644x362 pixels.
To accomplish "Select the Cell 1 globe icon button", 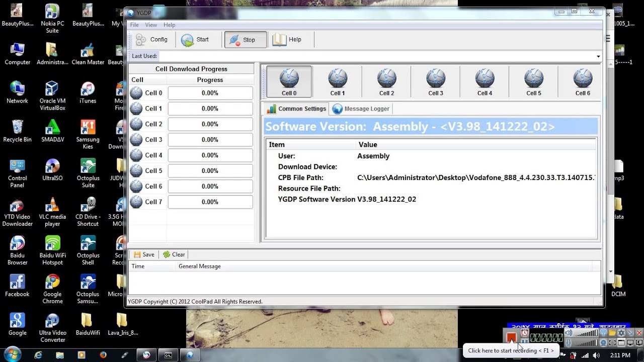I will (338, 81).
